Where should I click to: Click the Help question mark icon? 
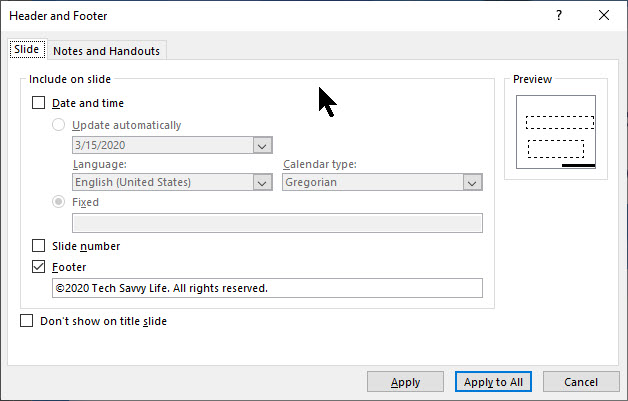point(558,16)
